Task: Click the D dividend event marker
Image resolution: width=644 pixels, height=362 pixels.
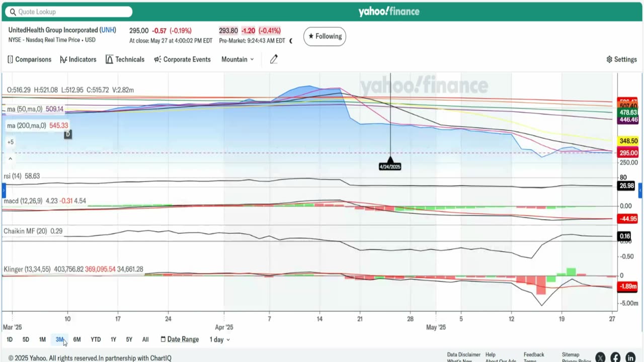Action: 68,134
